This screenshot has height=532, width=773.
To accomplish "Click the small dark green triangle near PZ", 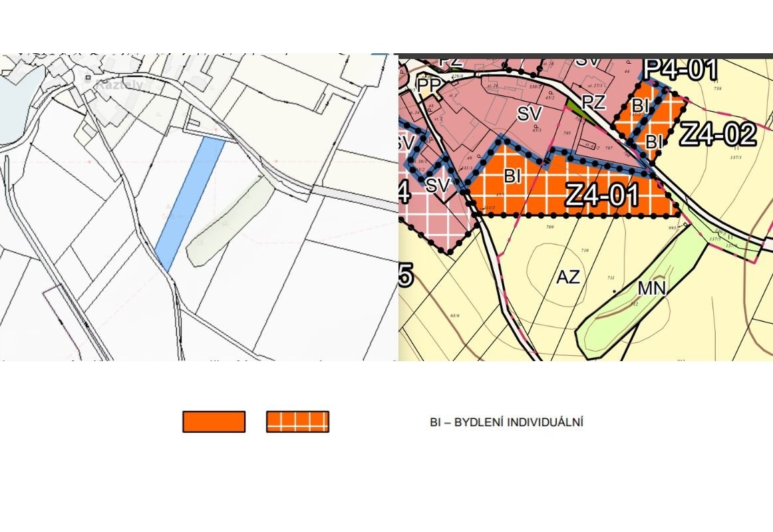I will click(574, 108).
